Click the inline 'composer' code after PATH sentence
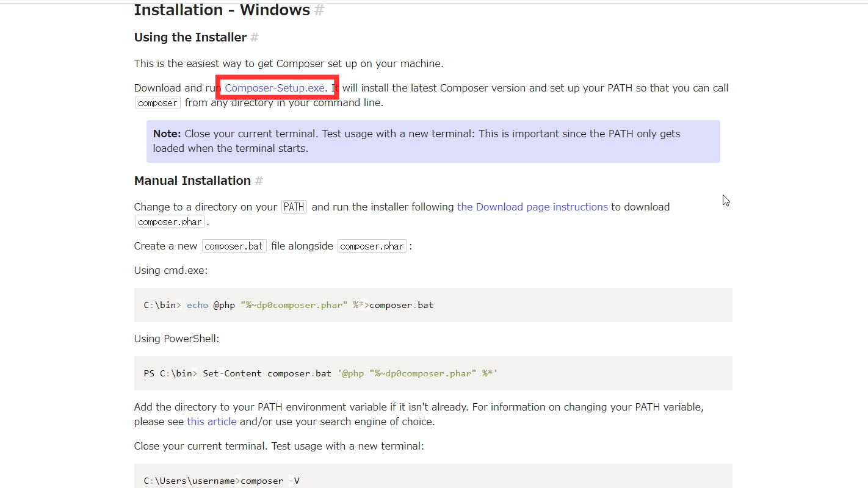Viewport: 868px width, 488px height. point(157,102)
